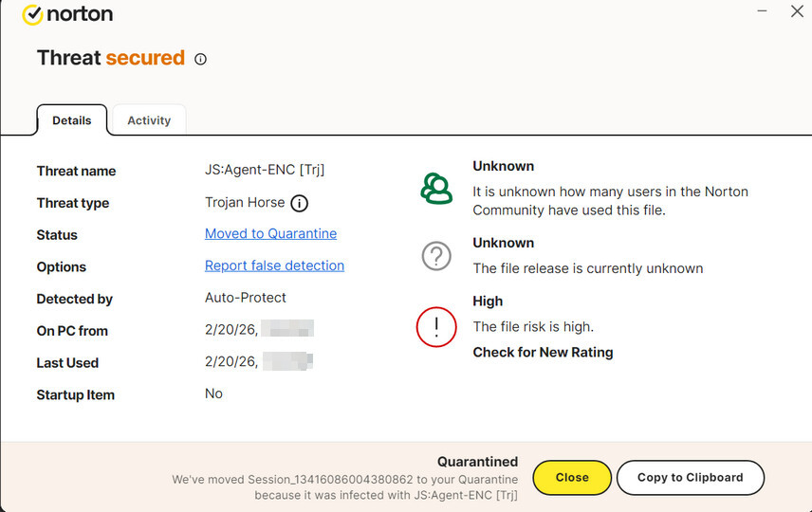Select Report false detection link
This screenshot has width=812, height=512.
[x=274, y=265]
